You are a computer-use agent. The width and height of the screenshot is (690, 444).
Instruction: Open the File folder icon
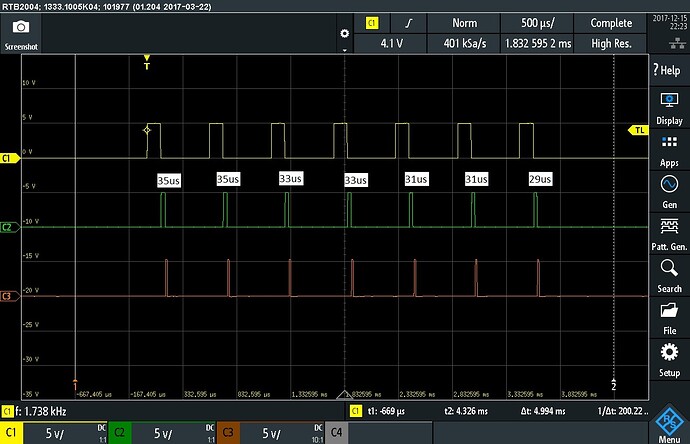669,310
